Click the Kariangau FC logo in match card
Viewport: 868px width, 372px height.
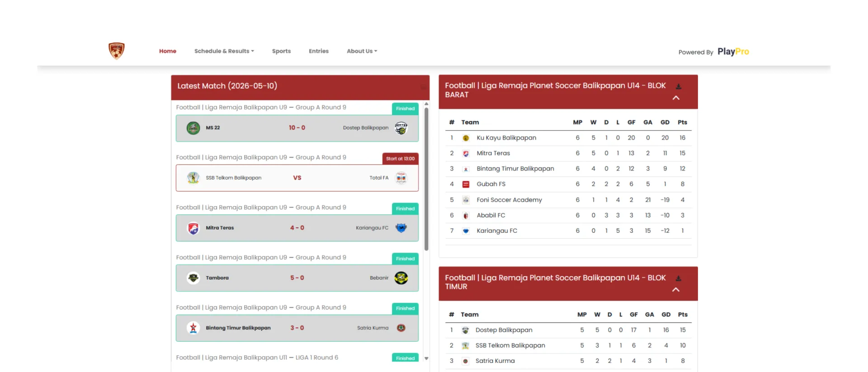[401, 228]
